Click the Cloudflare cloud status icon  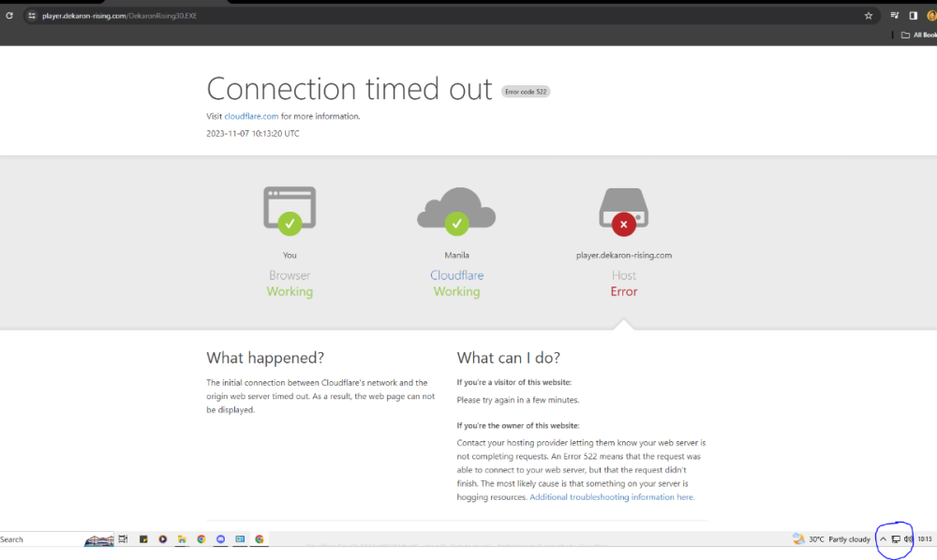click(456, 211)
